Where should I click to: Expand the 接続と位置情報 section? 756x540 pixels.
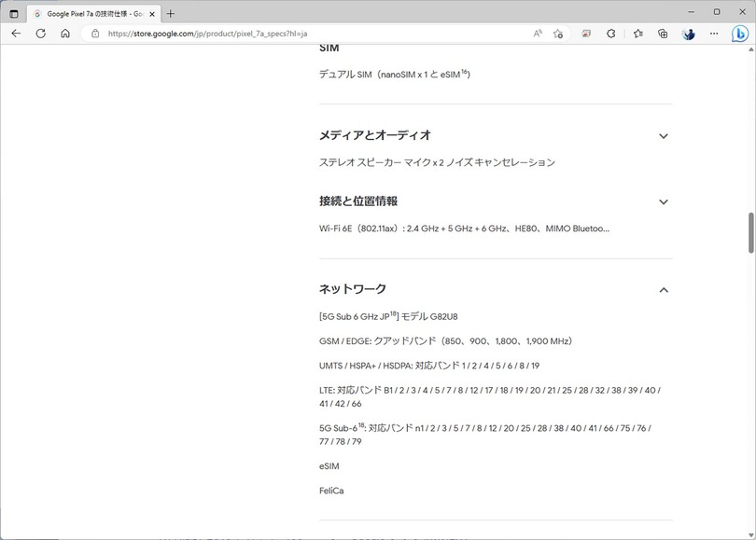point(664,201)
